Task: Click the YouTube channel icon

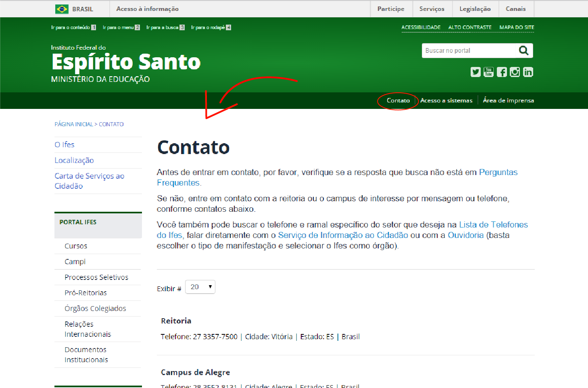Action: pos(488,72)
